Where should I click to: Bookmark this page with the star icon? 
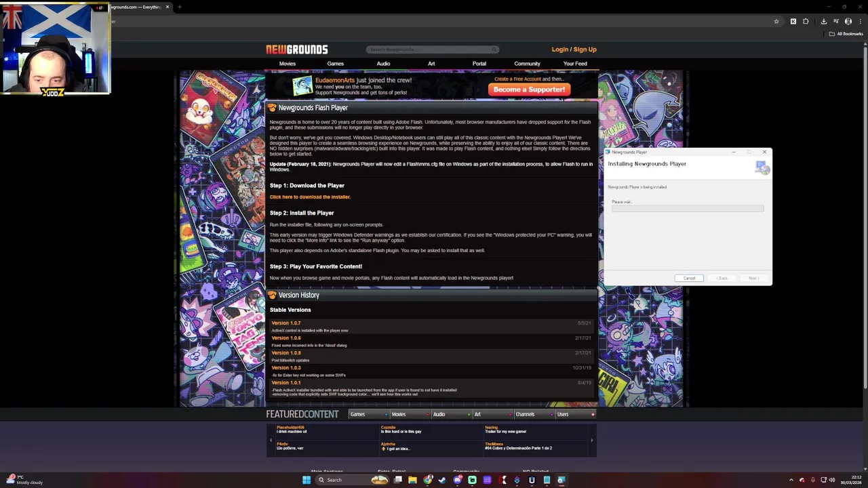776,21
